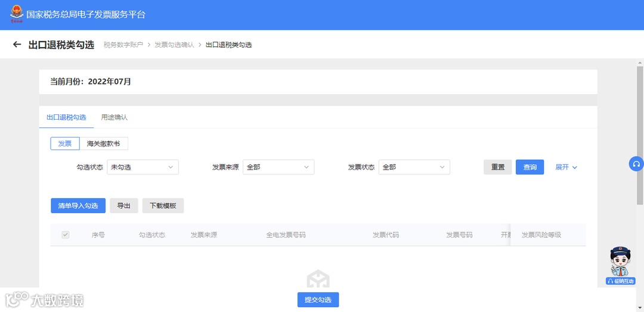
Task: Click the 下载模板 button
Action: [x=163, y=206]
